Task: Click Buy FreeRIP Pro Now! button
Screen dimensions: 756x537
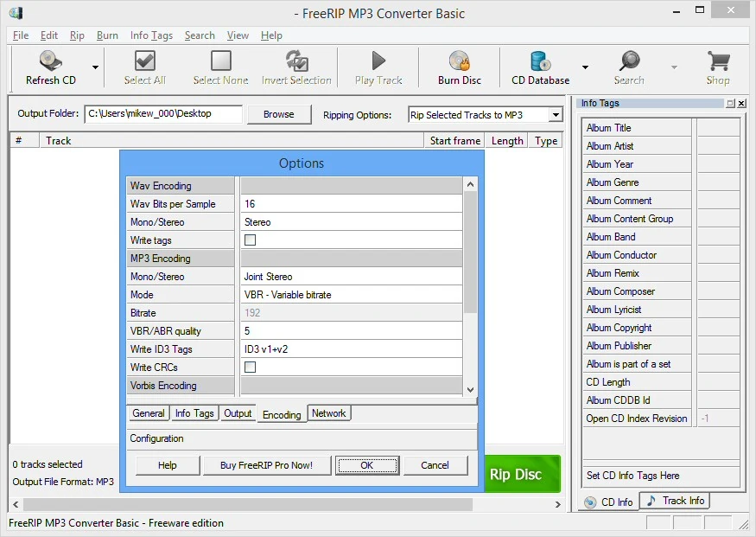Action: [267, 465]
